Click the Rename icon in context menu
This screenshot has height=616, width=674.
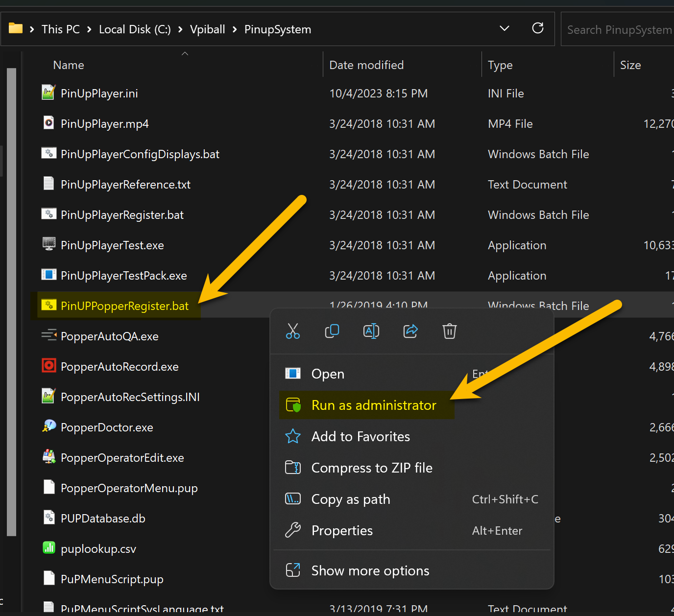[371, 332]
